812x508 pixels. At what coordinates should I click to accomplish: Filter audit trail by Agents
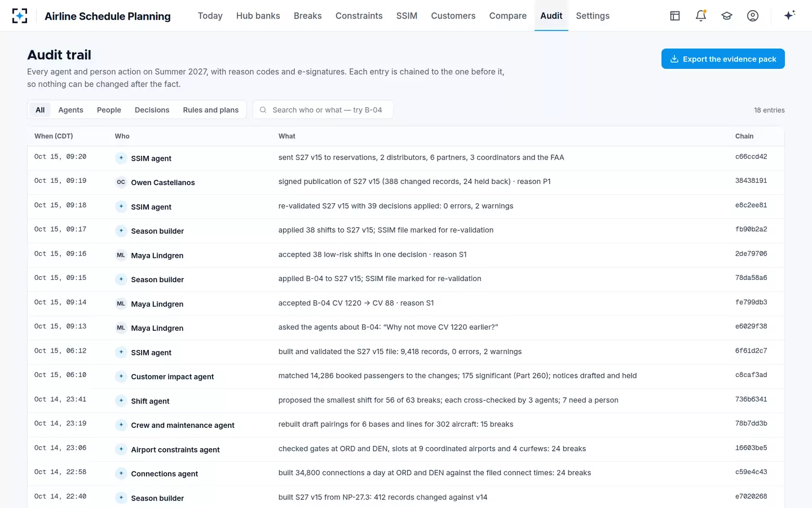tap(71, 110)
